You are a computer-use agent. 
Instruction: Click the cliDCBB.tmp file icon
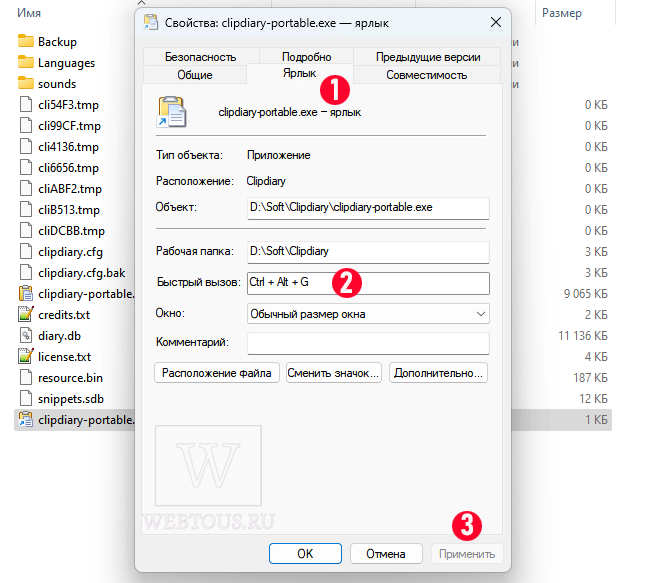26,231
